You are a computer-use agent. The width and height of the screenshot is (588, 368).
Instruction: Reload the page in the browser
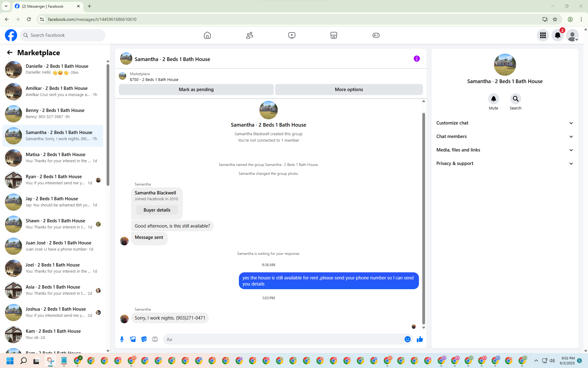pyautogui.click(x=29, y=19)
